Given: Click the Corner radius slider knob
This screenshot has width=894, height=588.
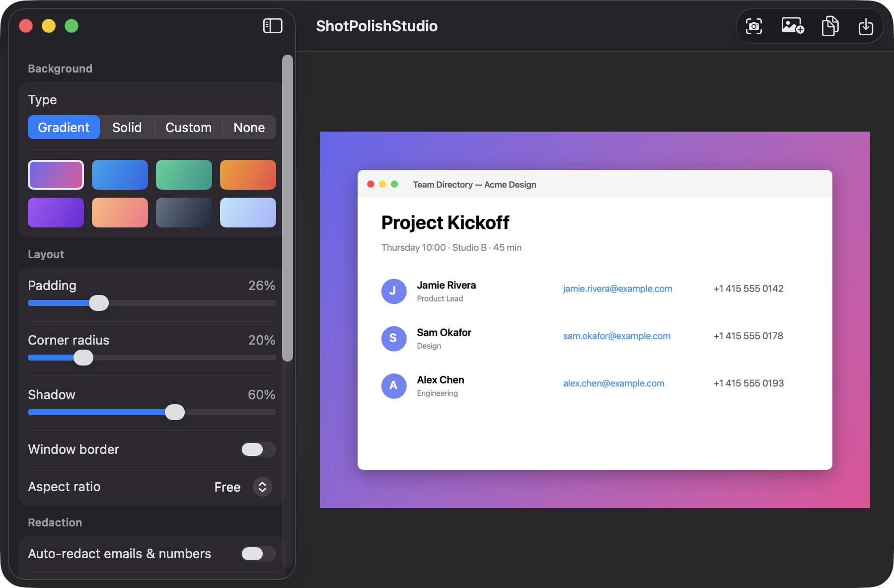Looking at the screenshot, I should click(x=83, y=358).
